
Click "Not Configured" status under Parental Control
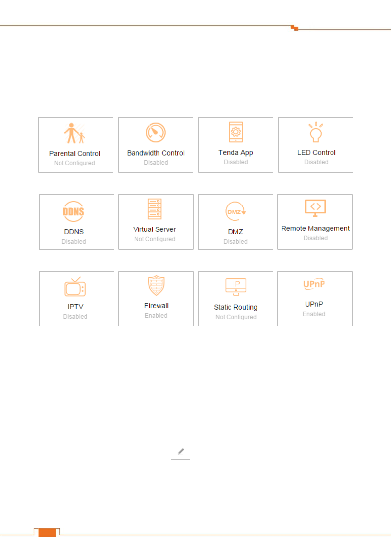tap(75, 163)
